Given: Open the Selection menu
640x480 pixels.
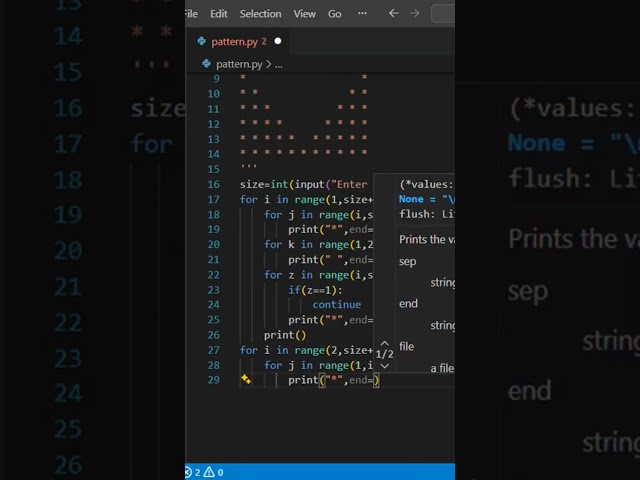Looking at the screenshot, I should pyautogui.click(x=260, y=14).
